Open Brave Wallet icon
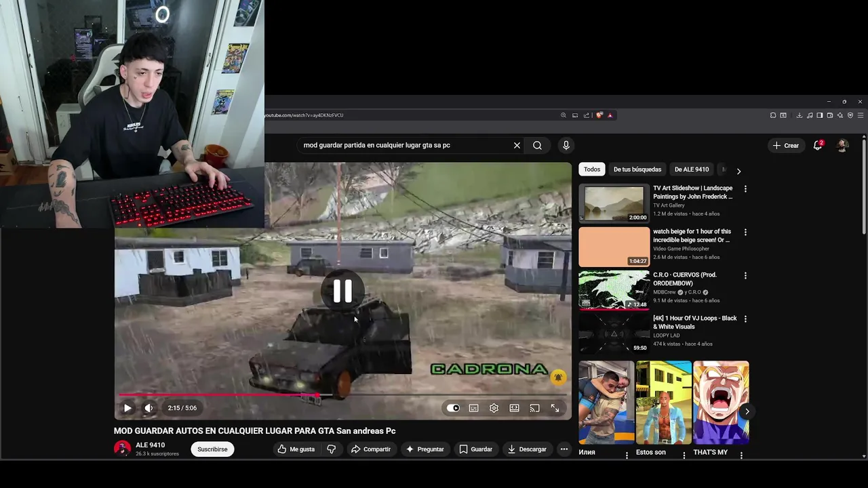This screenshot has width=868, height=488. point(830,115)
